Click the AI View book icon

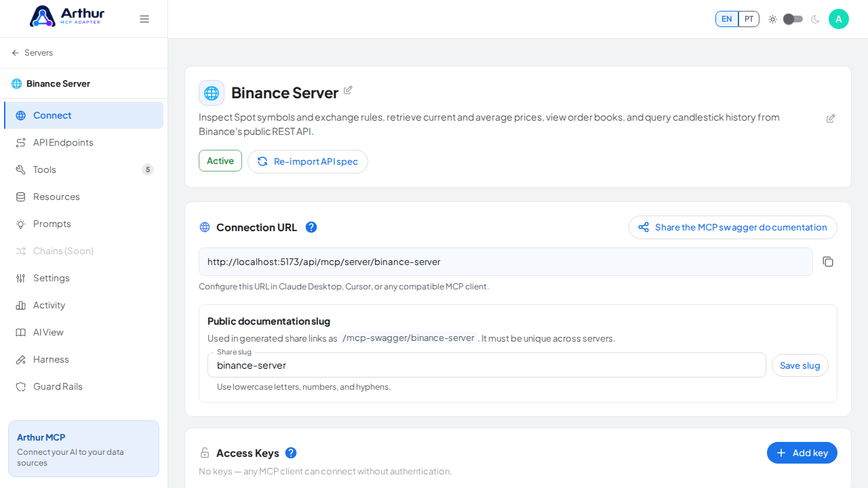[x=21, y=333]
